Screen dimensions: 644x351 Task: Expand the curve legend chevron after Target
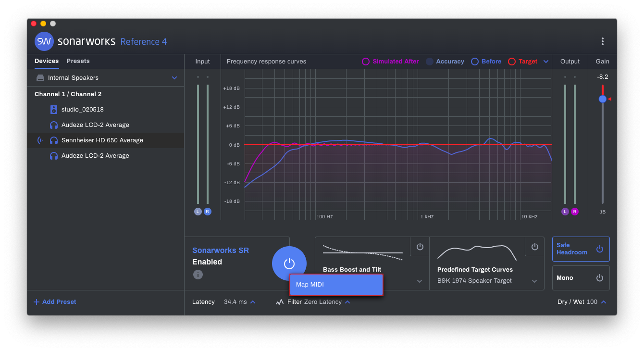(x=546, y=62)
